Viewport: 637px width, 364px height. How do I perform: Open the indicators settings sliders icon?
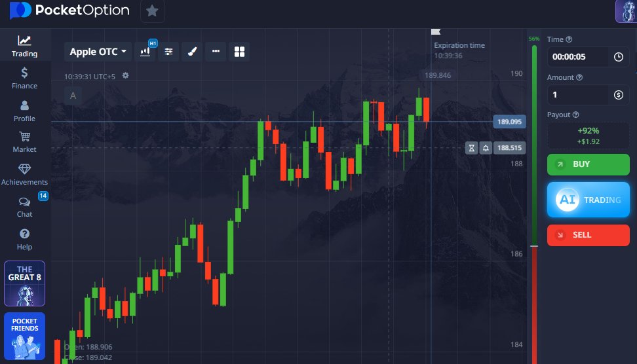[168, 52]
